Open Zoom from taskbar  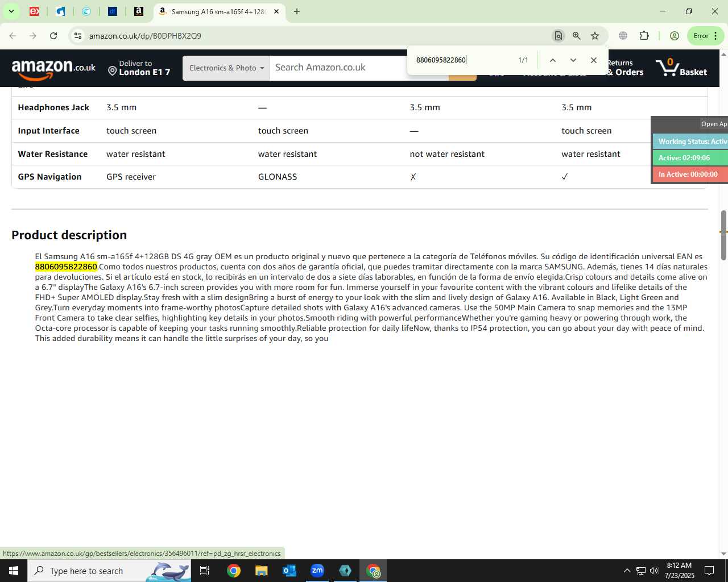point(317,571)
